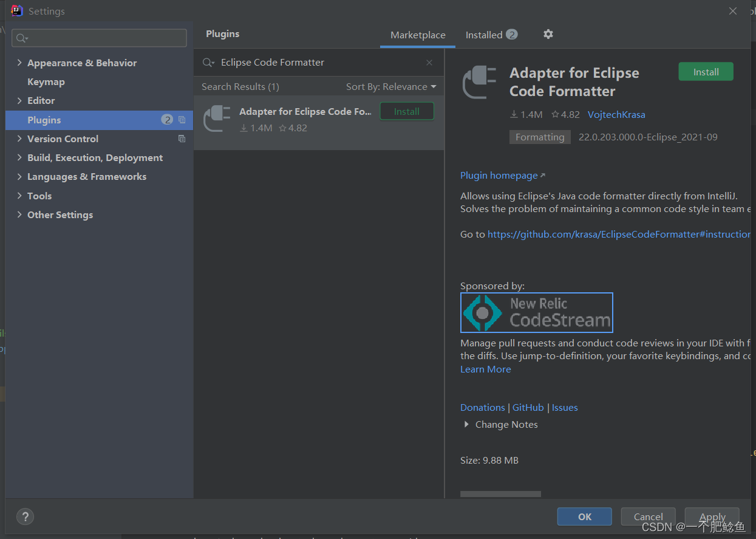Focus the Eclipse Code Formatter search field
Viewport: 756px width, 539px height.
point(319,63)
